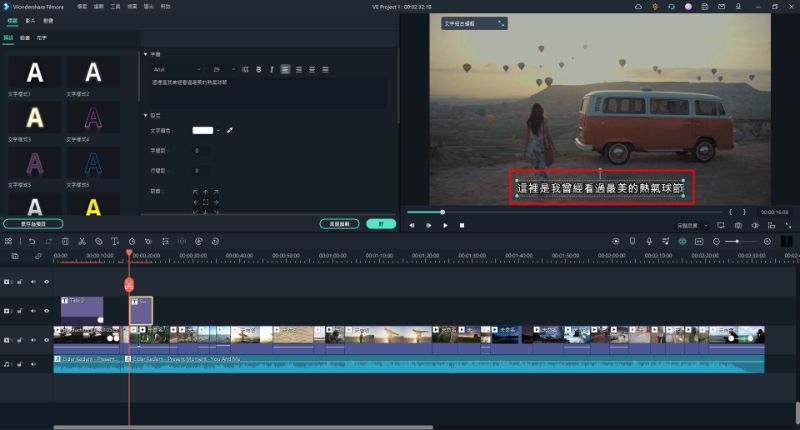Expand the preview with the diagonal arrows icon

[788, 225]
